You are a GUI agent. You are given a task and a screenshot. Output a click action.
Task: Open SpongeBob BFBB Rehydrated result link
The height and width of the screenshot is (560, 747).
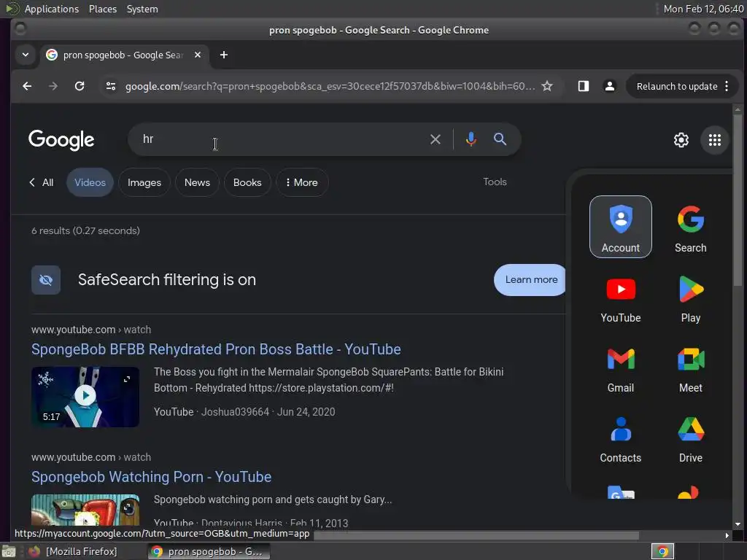pos(216,349)
